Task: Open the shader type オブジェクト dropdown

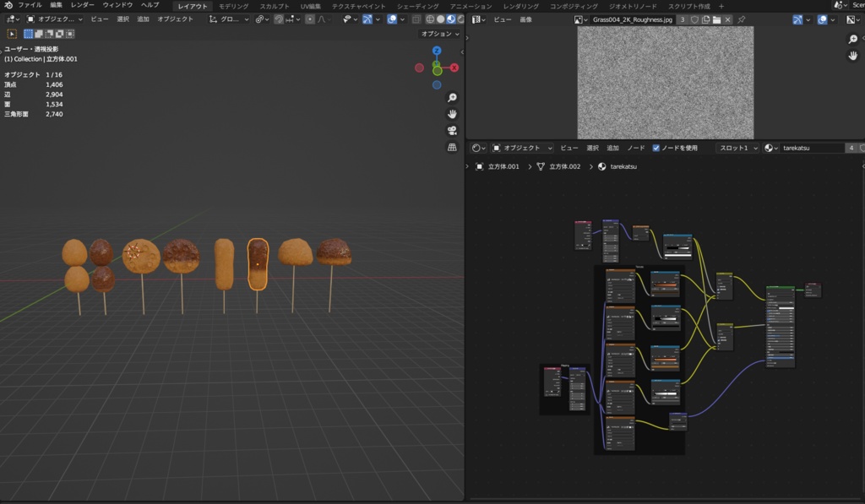Action: pyautogui.click(x=523, y=148)
